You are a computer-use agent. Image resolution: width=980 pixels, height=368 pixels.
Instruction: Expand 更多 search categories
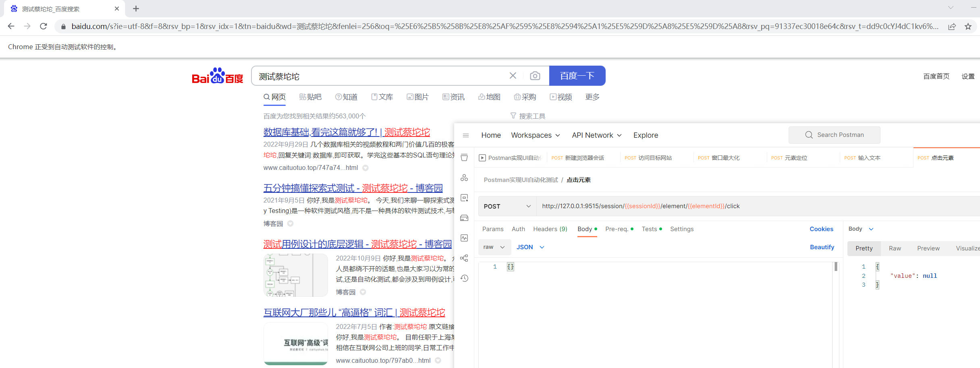[x=592, y=97]
